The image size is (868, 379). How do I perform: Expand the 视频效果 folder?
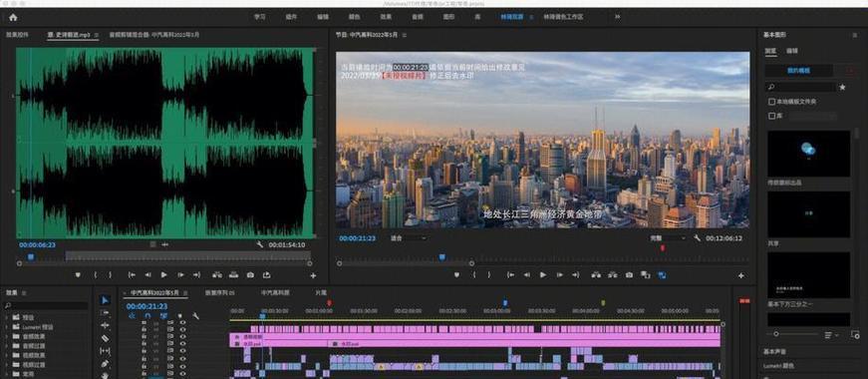(x=6, y=355)
